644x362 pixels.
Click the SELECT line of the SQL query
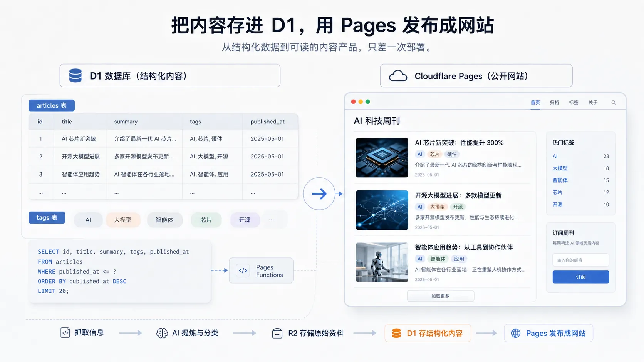pos(113,252)
